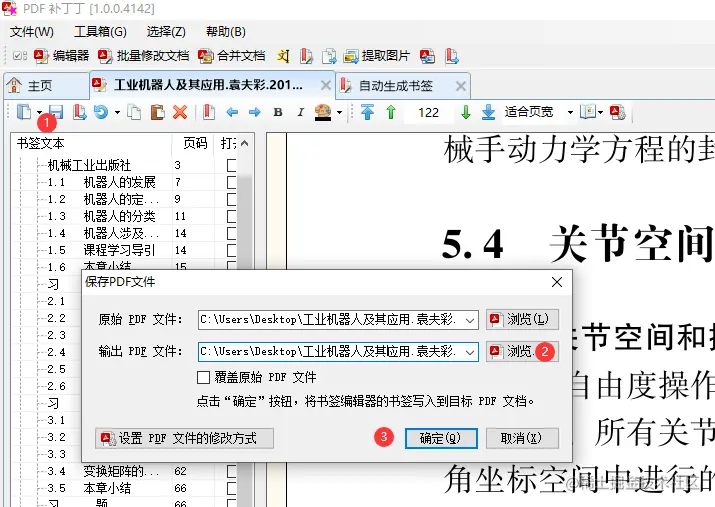
Task: Jump to first page with the blue up arrow
Action: click(x=367, y=112)
